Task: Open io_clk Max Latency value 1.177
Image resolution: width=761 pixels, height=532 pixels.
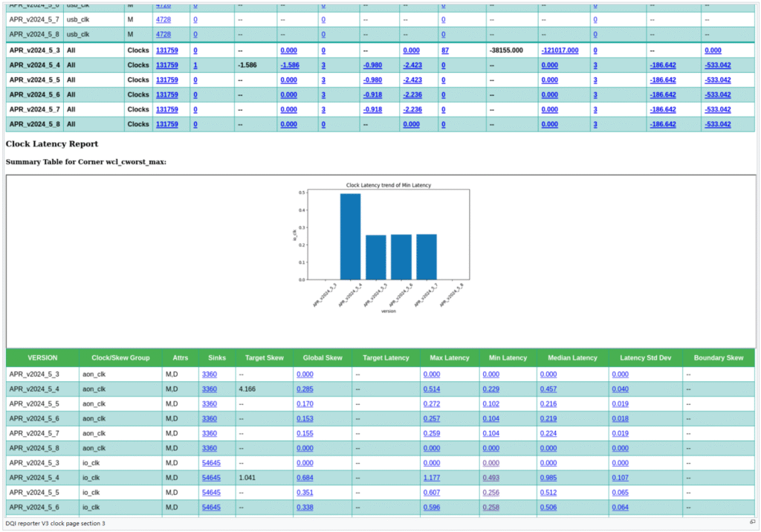Action: (431, 477)
